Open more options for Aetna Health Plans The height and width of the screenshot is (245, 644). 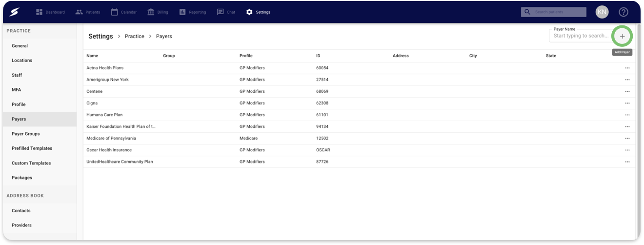click(627, 68)
